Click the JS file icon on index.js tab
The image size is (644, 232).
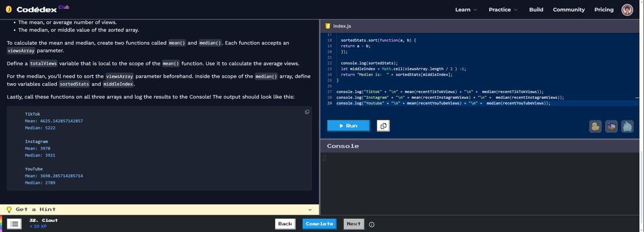[x=327, y=26]
